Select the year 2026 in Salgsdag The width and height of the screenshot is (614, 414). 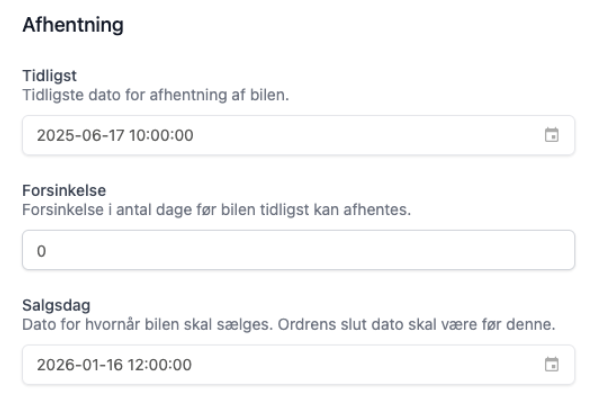click(x=53, y=366)
